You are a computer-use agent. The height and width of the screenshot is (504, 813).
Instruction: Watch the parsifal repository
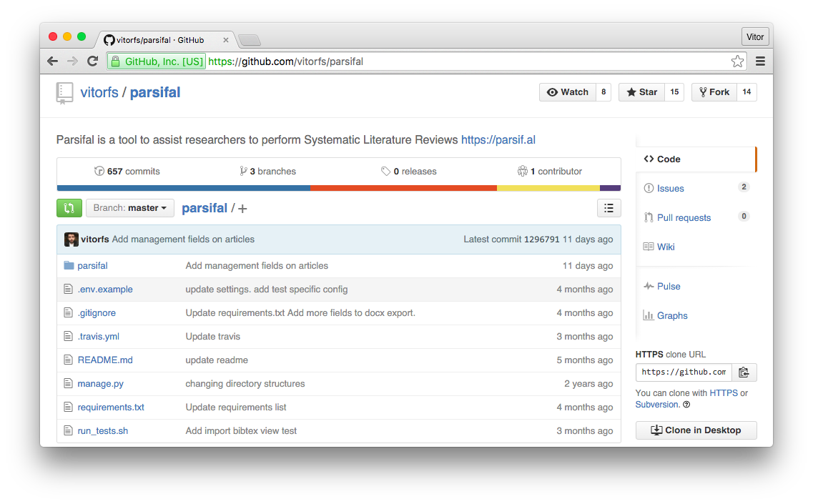pyautogui.click(x=568, y=92)
